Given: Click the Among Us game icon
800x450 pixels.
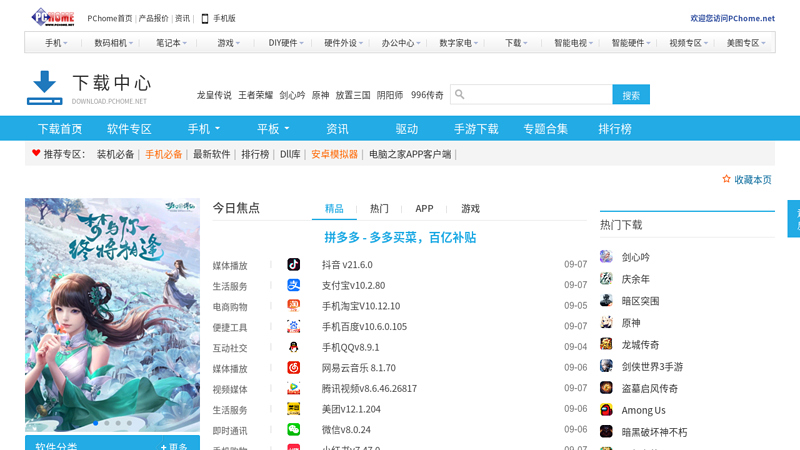Looking at the screenshot, I should pos(606,410).
